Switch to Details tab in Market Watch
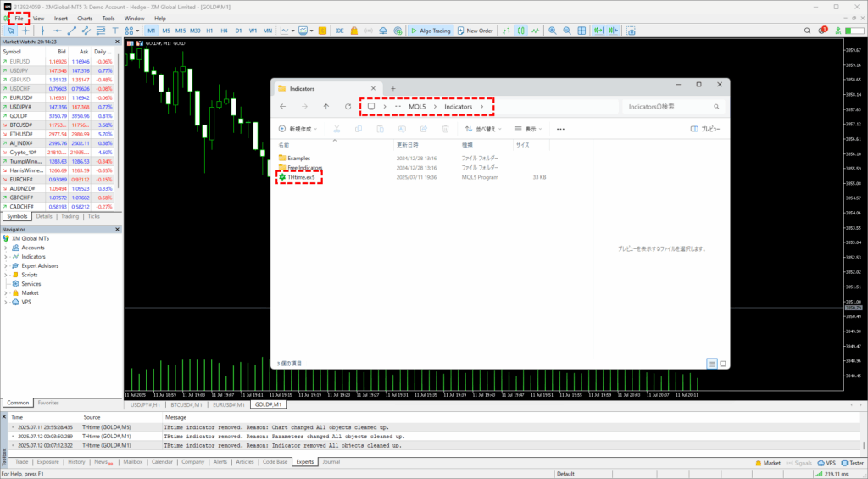Viewport: 868px width, 479px height. (x=44, y=216)
